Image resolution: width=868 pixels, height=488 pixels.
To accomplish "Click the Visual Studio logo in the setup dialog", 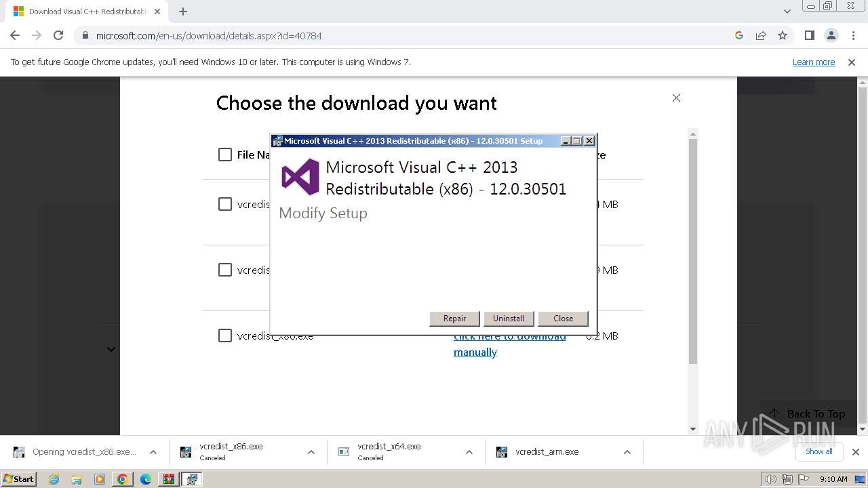I will pos(300,177).
